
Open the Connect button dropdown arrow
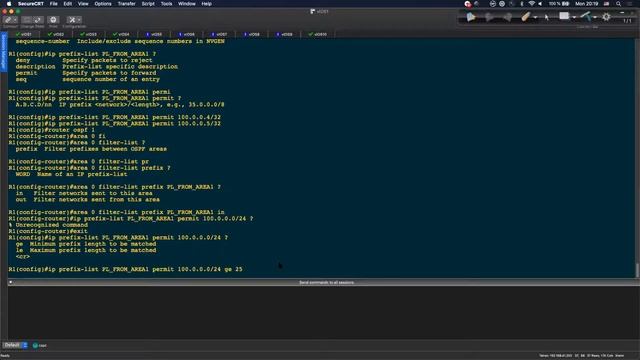[x=15, y=20]
